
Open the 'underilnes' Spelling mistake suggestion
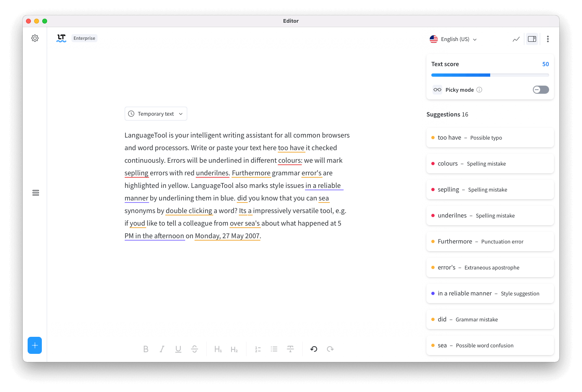coord(490,215)
